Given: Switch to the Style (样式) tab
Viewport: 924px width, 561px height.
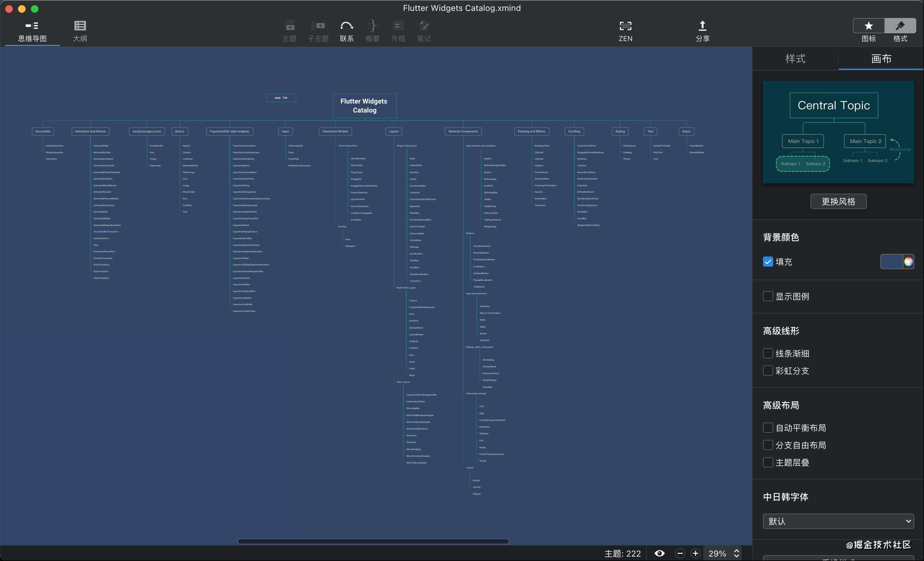Looking at the screenshot, I should click(x=795, y=59).
